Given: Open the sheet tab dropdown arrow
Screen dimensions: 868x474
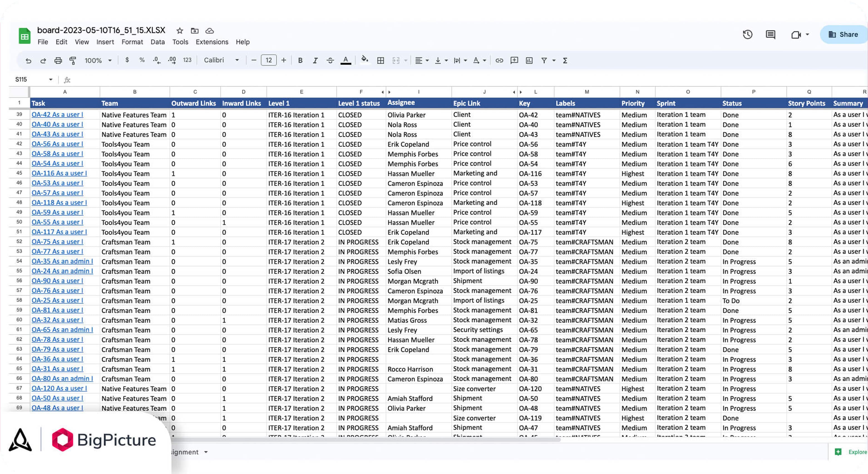Looking at the screenshot, I should [206, 452].
